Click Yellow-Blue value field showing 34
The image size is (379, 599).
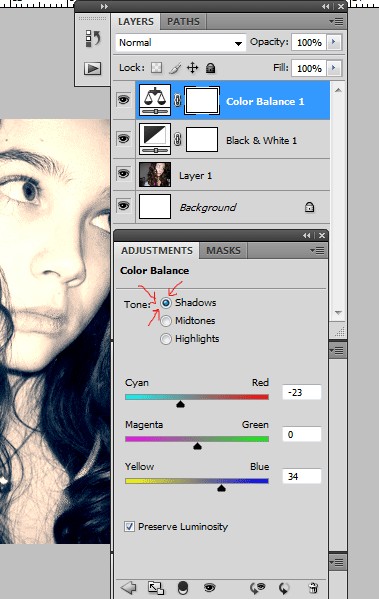click(x=301, y=476)
